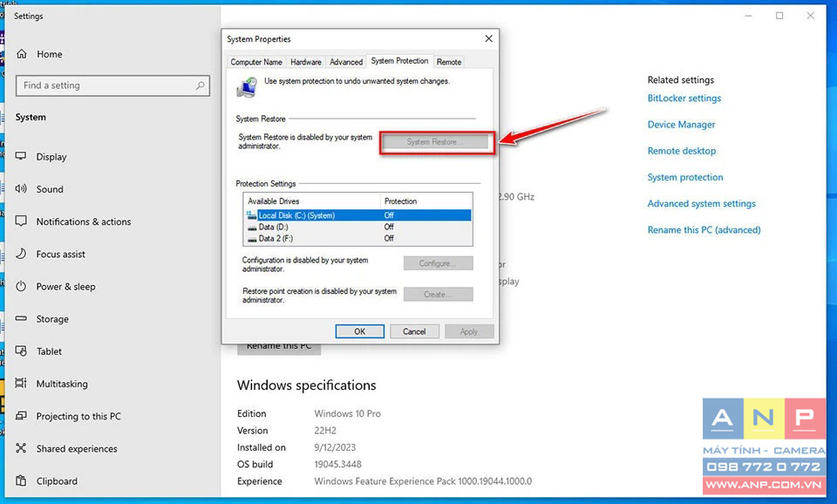Open BitLocker settings link
Screen dimensions: 837x504
[684, 99]
